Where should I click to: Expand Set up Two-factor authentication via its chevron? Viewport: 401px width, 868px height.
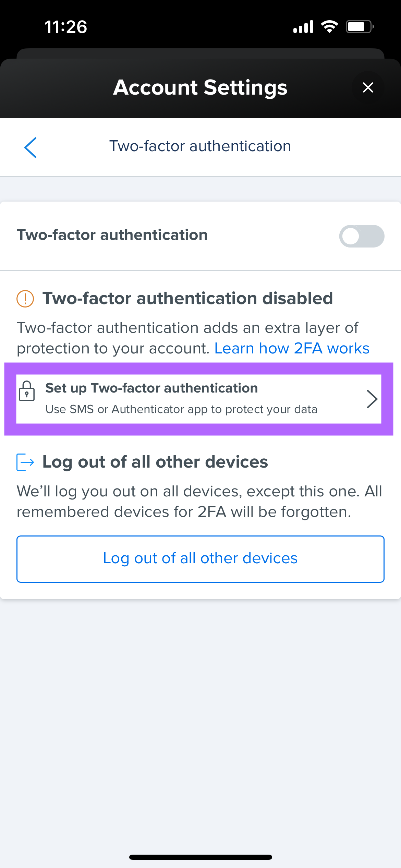[372, 399]
